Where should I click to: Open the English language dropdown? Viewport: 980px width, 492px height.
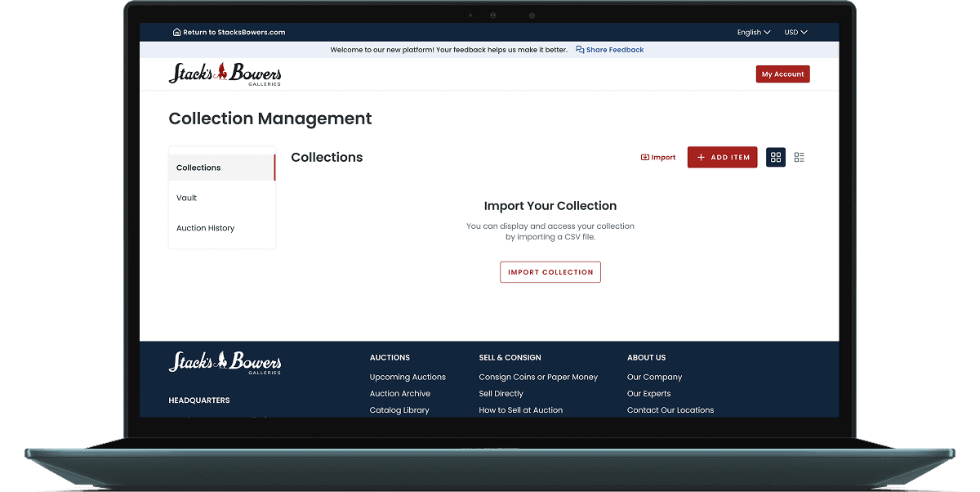coord(752,32)
